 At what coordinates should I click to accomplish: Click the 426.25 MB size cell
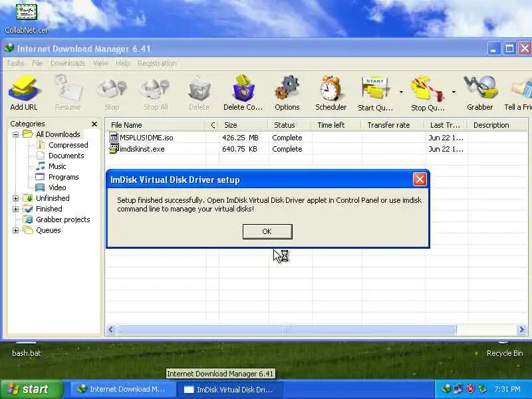click(240, 138)
